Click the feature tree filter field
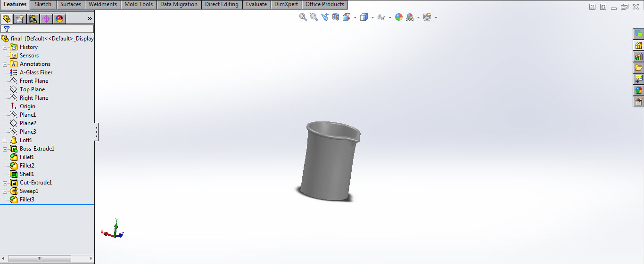This screenshot has height=264, width=644. coord(47,29)
